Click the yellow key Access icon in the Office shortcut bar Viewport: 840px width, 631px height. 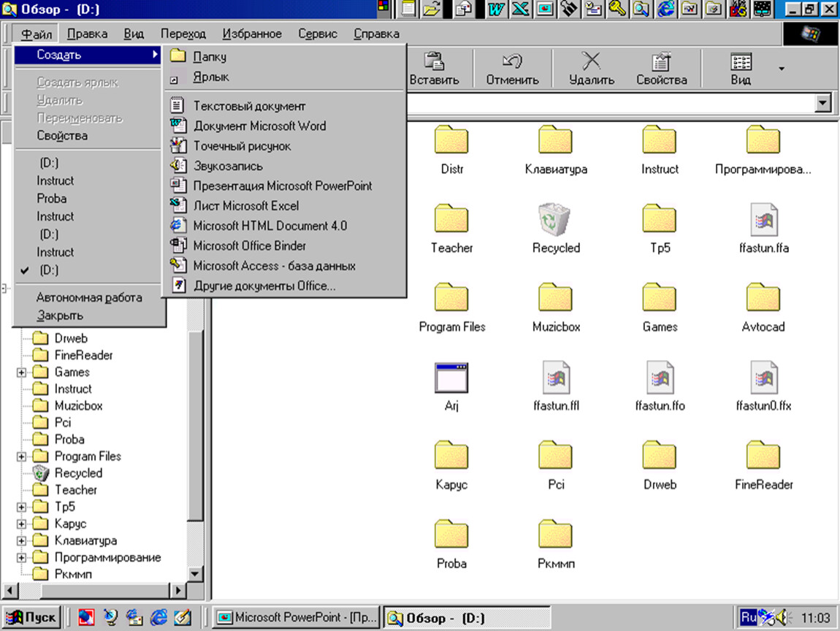coord(617,9)
